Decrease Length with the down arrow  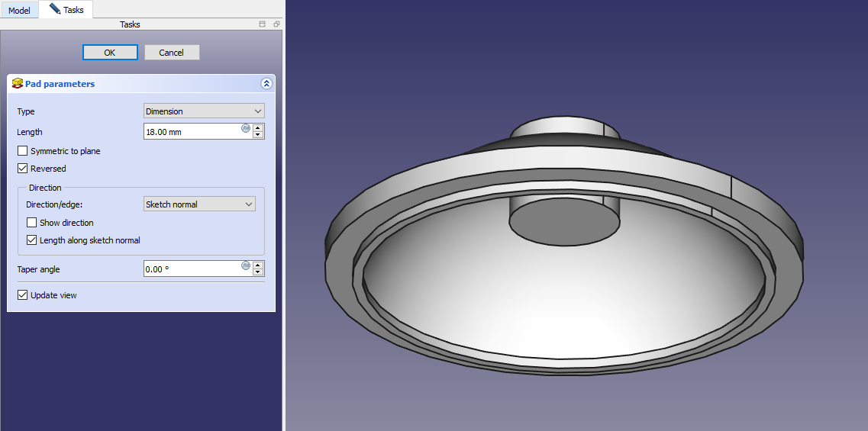tap(258, 135)
